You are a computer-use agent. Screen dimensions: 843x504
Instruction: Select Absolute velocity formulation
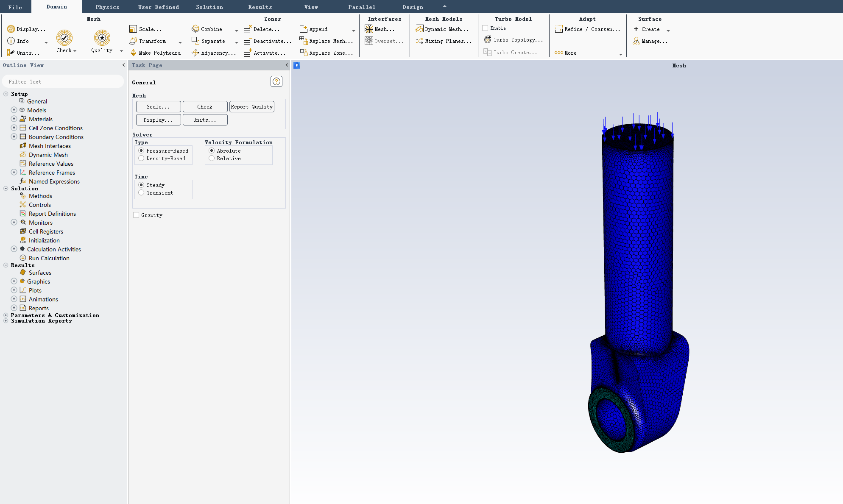212,150
